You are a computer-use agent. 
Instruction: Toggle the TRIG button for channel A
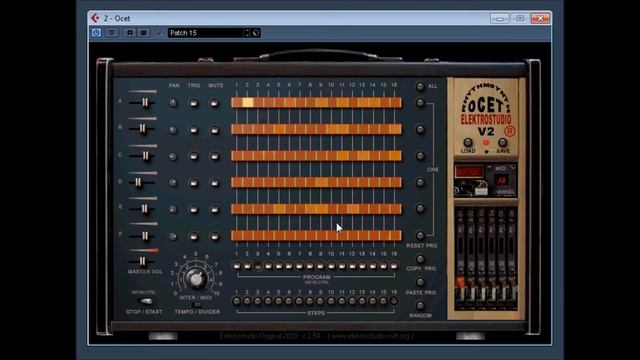point(193,103)
